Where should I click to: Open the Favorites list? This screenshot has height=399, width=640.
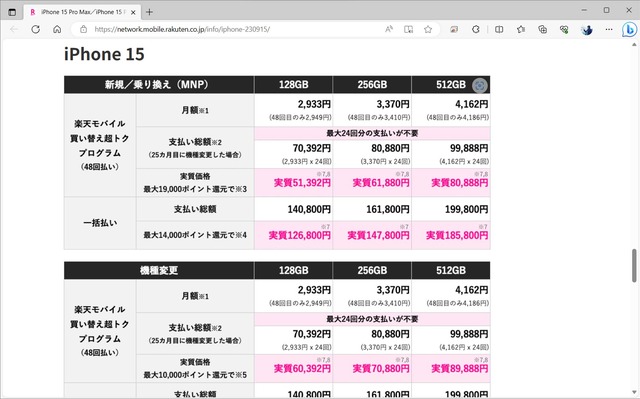pos(521,29)
